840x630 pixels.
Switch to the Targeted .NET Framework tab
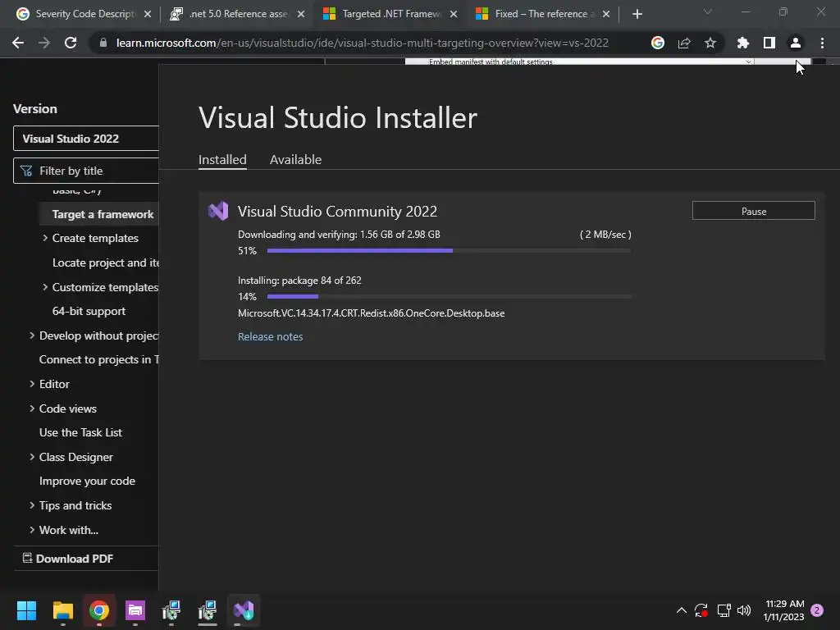390,14
